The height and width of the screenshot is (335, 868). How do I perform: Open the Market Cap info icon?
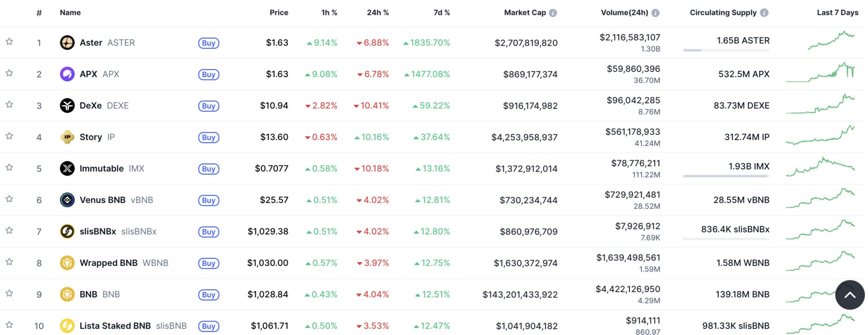553,13
